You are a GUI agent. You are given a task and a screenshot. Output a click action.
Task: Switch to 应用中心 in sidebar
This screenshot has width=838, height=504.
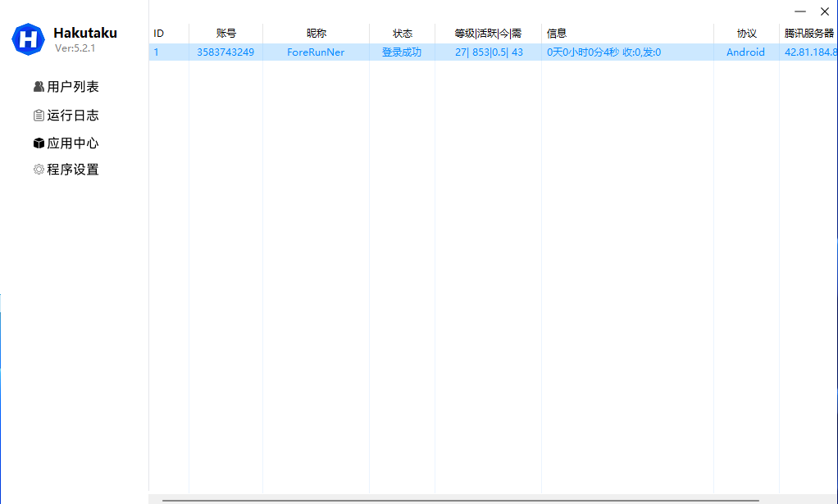click(x=72, y=143)
